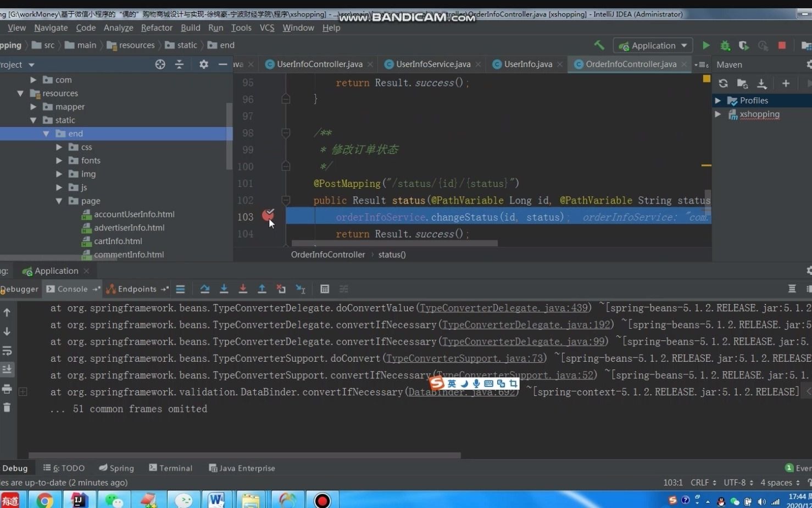Open hidden editor tabs list dropdown
This screenshot has width=812, height=508.
tap(701, 65)
